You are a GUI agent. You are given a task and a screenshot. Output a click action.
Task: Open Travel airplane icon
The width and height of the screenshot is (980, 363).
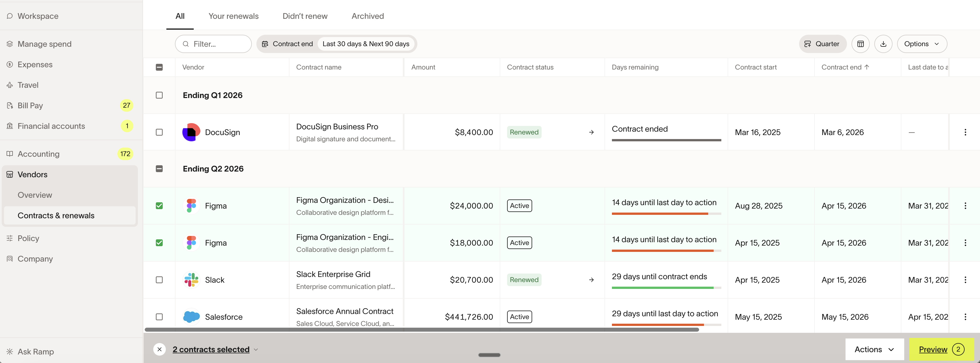pyautogui.click(x=10, y=85)
